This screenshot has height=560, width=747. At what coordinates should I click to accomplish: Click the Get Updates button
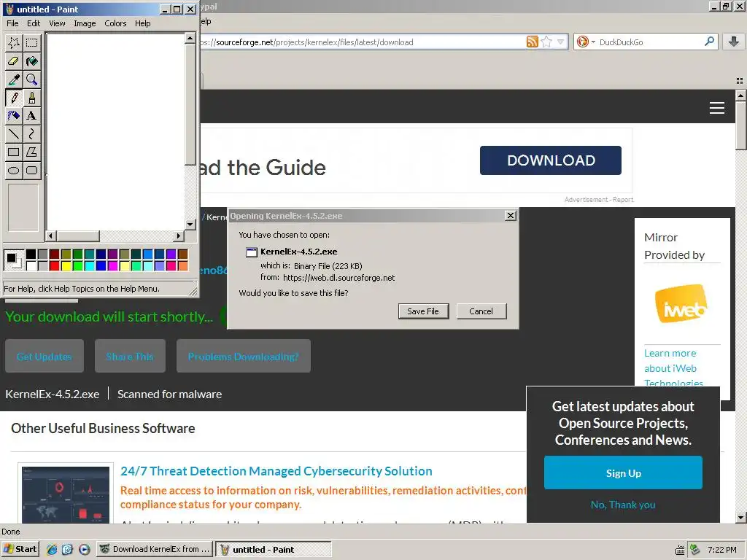44,356
